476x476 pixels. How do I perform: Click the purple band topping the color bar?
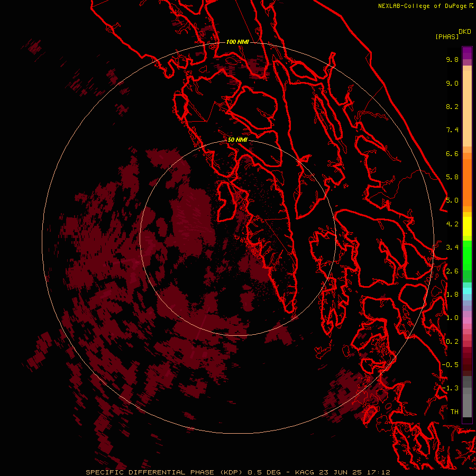click(467, 53)
